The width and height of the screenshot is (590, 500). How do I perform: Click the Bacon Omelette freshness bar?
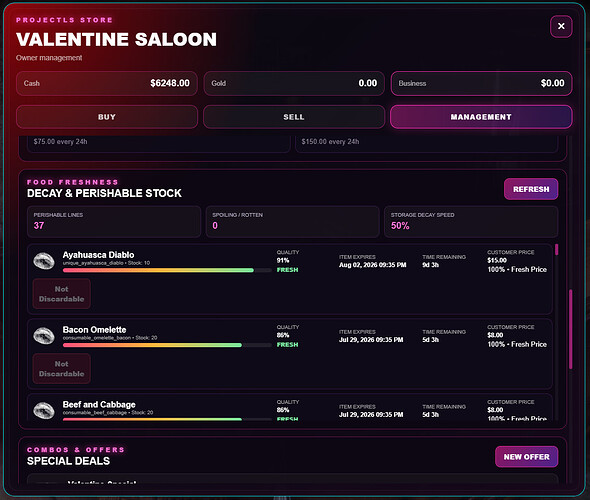167,345
